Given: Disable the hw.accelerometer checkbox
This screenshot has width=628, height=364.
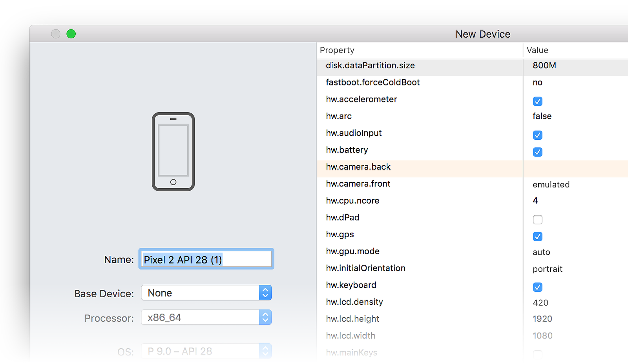Looking at the screenshot, I should [x=537, y=101].
